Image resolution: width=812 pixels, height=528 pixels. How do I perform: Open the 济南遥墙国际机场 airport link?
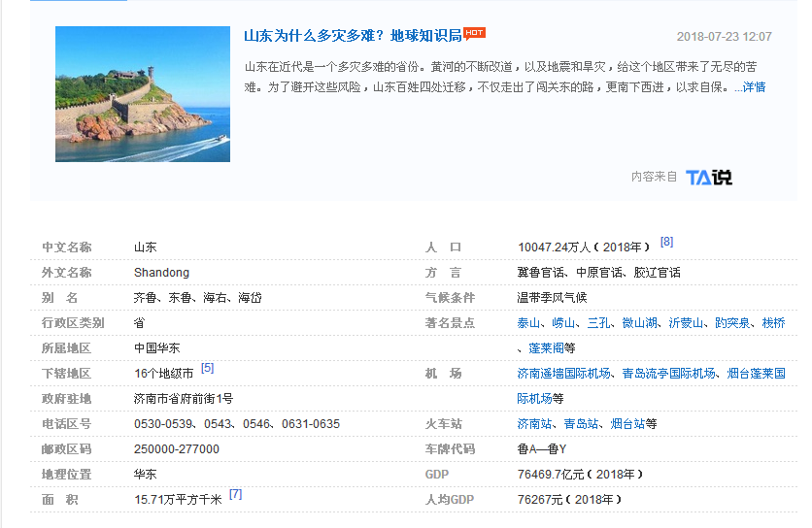(x=564, y=374)
